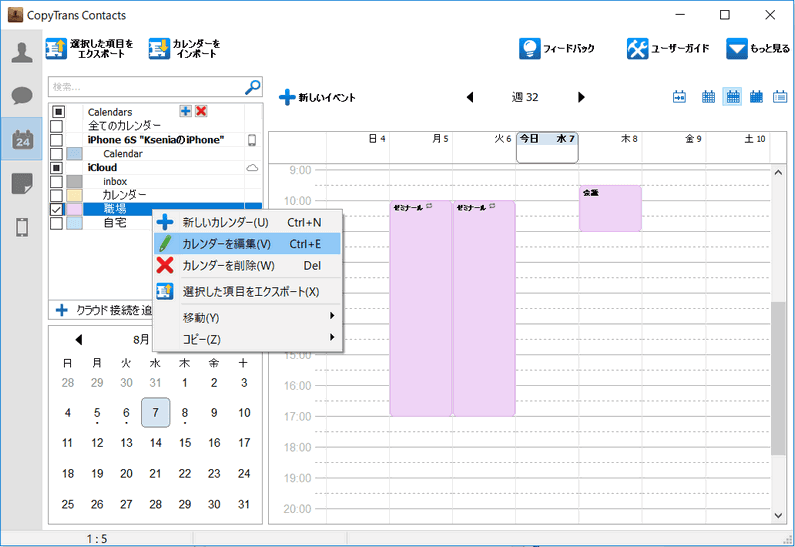The image size is (795, 547).
Task: Click the iPhone device icon in tree
Action: [252, 140]
